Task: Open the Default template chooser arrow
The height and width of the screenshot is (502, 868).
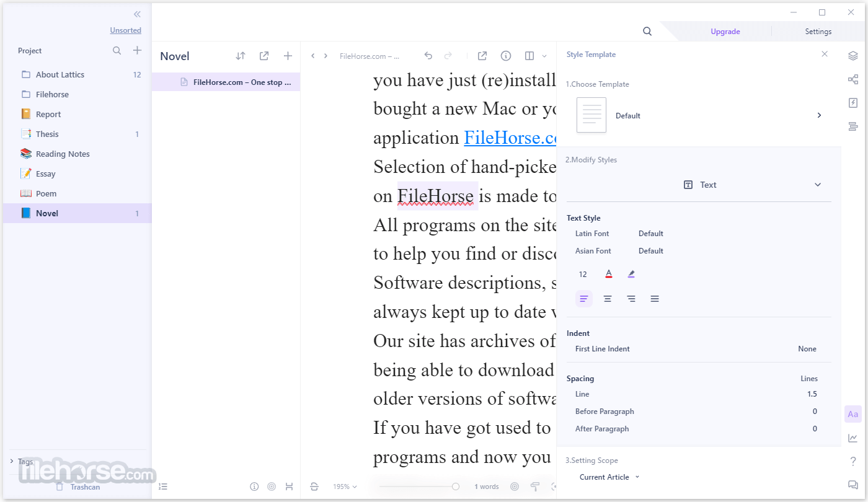Action: point(819,115)
